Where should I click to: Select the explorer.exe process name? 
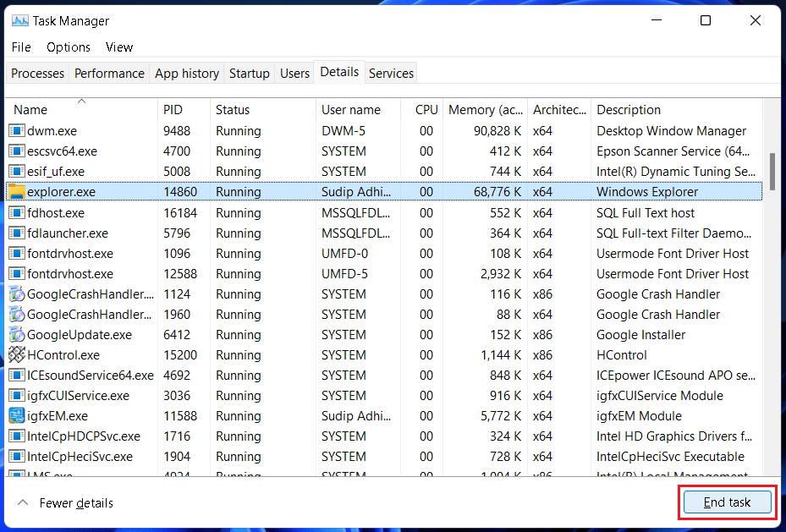coord(61,192)
